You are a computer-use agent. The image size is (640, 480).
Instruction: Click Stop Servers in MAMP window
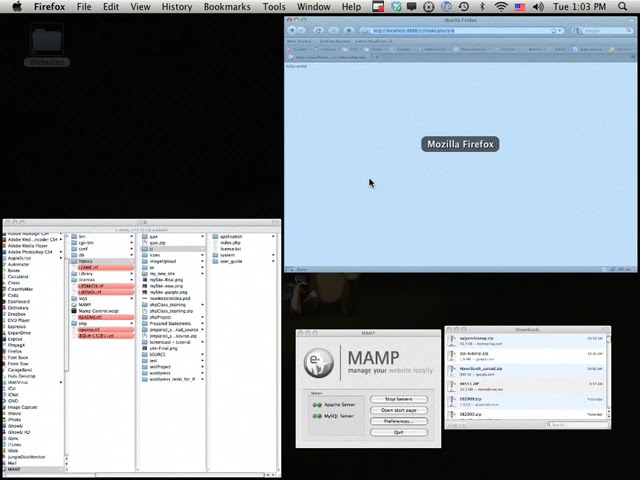tap(399, 399)
